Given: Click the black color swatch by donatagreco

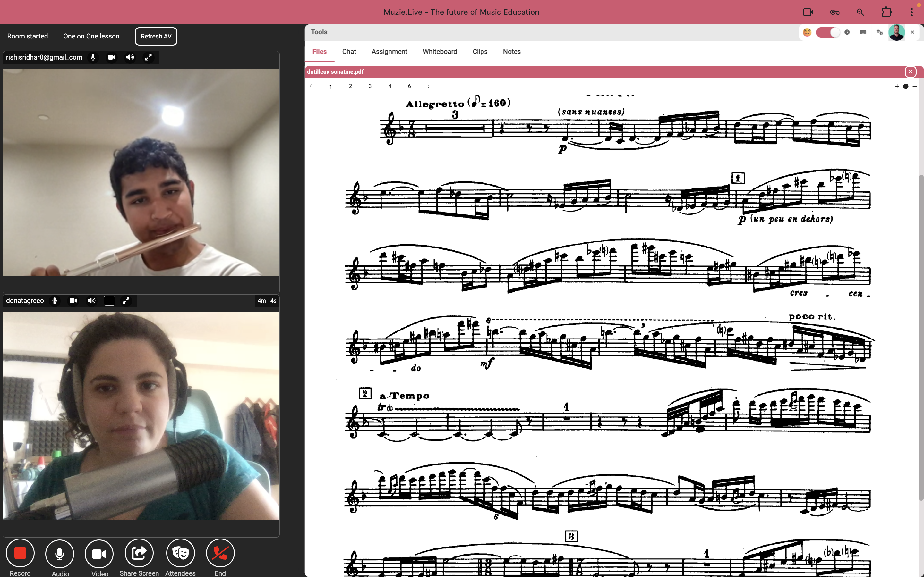Looking at the screenshot, I should 109,301.
